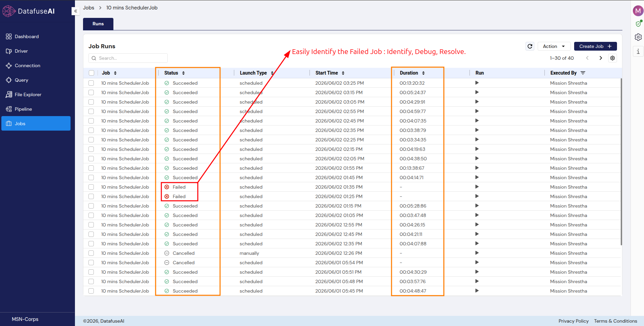Go to the next page of runs
The height and width of the screenshot is (326, 644).
tap(601, 58)
